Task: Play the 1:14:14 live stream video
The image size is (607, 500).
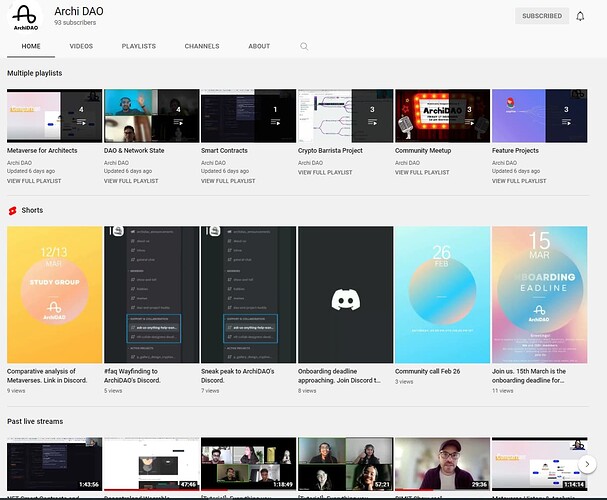Action: [x=540, y=464]
